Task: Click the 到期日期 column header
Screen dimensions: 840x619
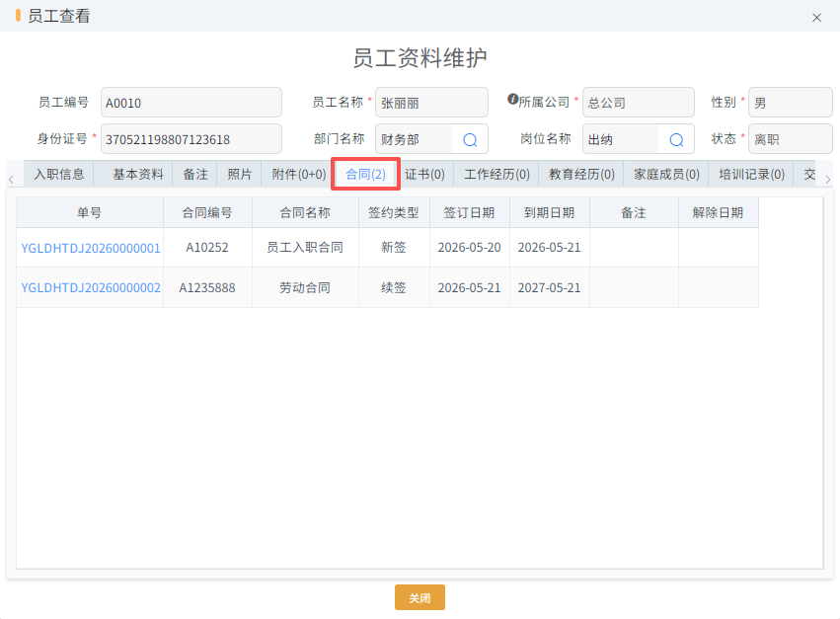Action: point(550,213)
